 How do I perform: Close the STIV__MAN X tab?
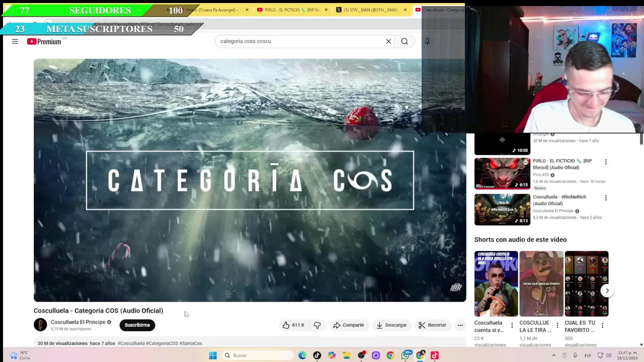click(405, 10)
